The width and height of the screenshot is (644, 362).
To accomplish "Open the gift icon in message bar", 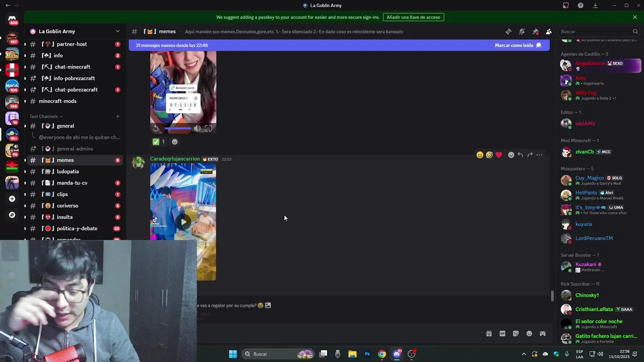I will pyautogui.click(x=489, y=333).
